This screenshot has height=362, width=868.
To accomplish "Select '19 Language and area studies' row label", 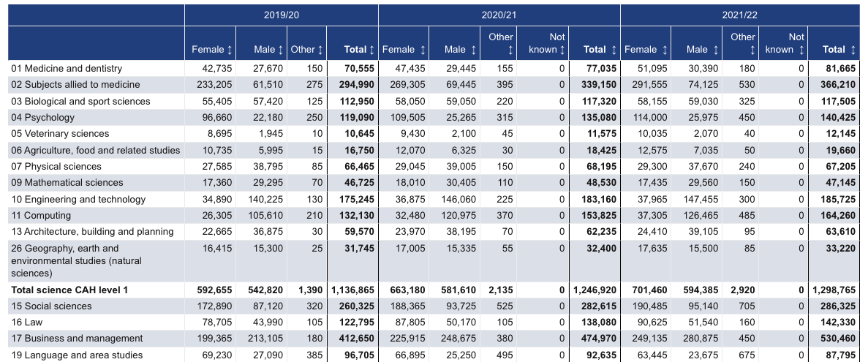I will coord(77,355).
